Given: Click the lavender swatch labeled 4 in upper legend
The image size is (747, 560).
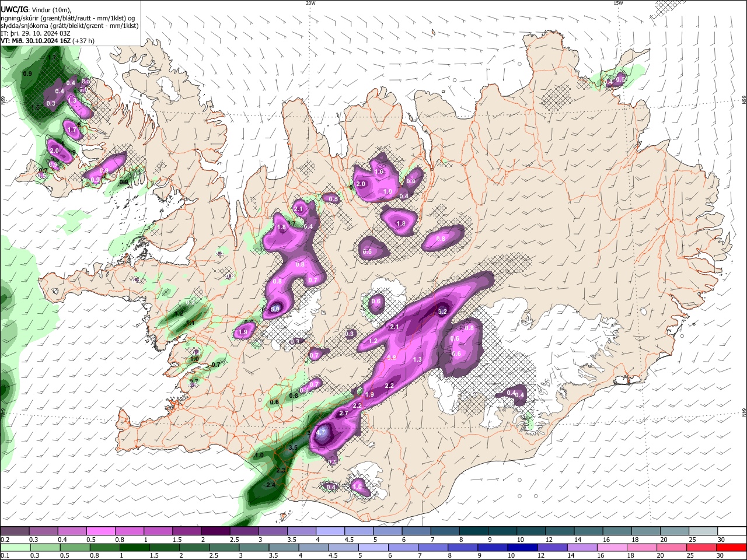Looking at the screenshot, I should pos(330,531).
